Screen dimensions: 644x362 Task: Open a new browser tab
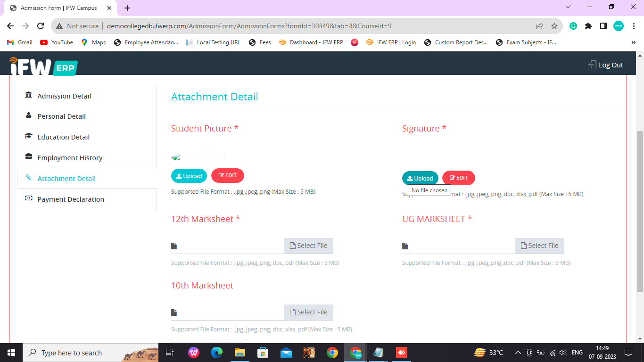click(127, 8)
